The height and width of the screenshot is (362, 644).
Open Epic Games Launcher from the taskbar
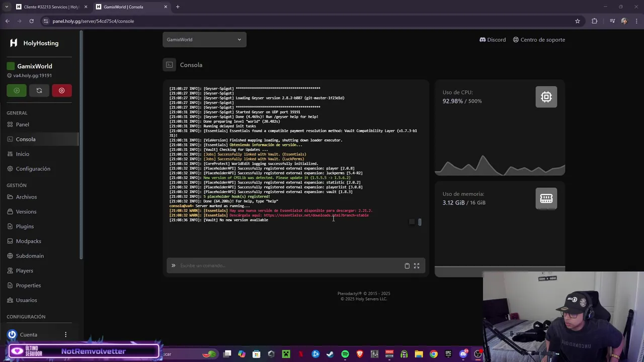448,354
